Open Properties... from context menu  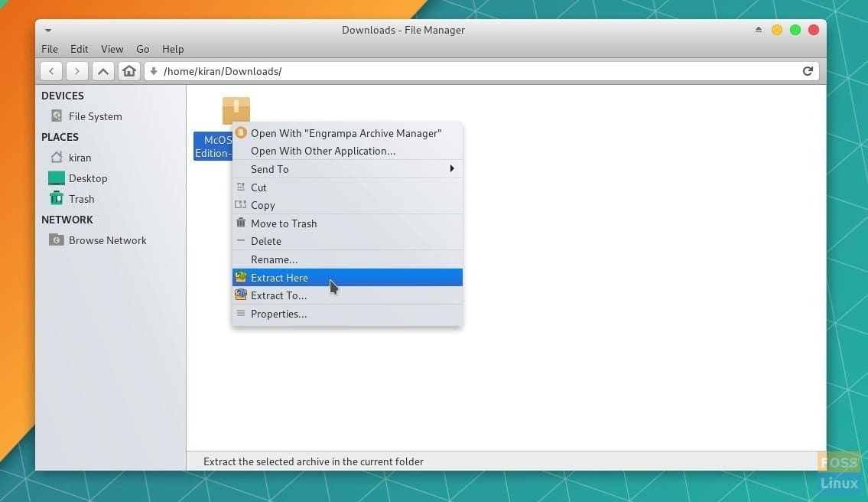347,314
